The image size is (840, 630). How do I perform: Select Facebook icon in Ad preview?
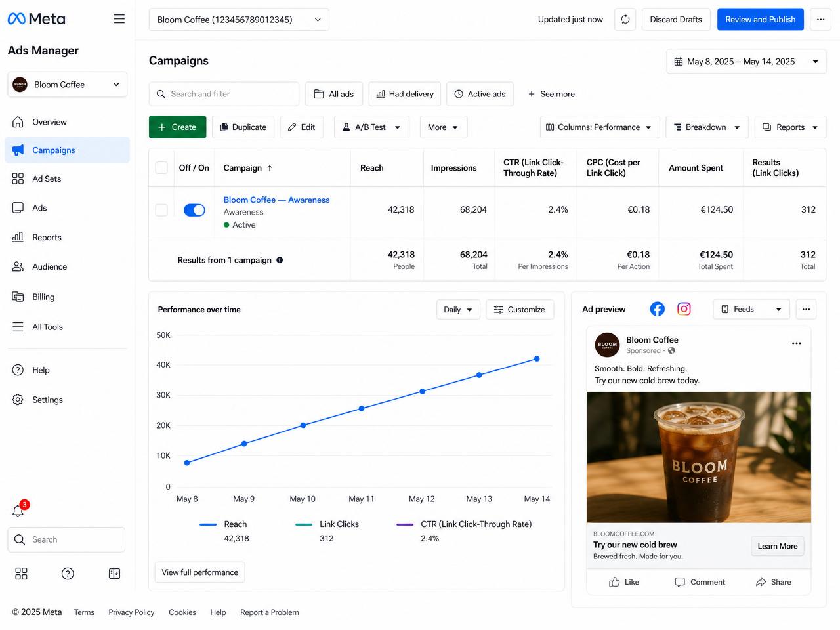(x=658, y=309)
